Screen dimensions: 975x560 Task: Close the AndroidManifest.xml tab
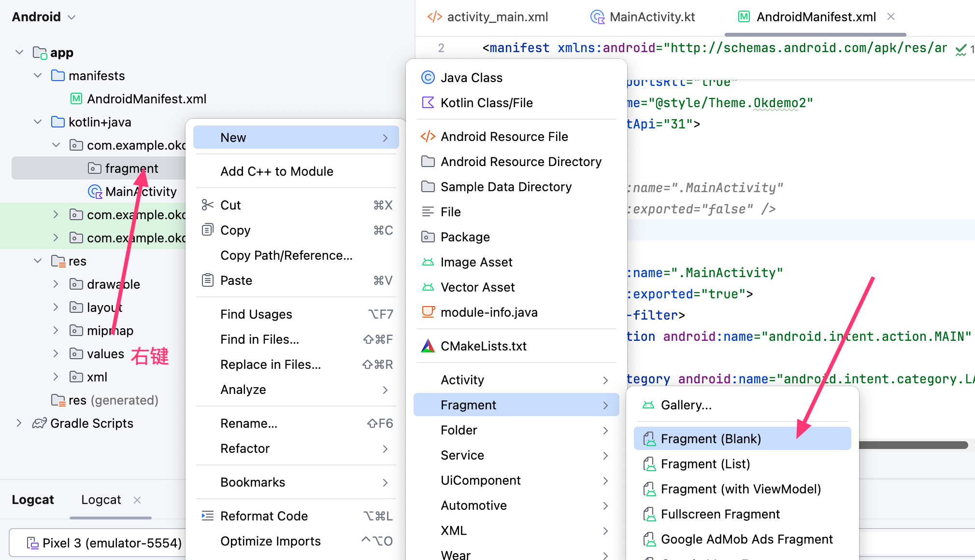[x=891, y=17]
